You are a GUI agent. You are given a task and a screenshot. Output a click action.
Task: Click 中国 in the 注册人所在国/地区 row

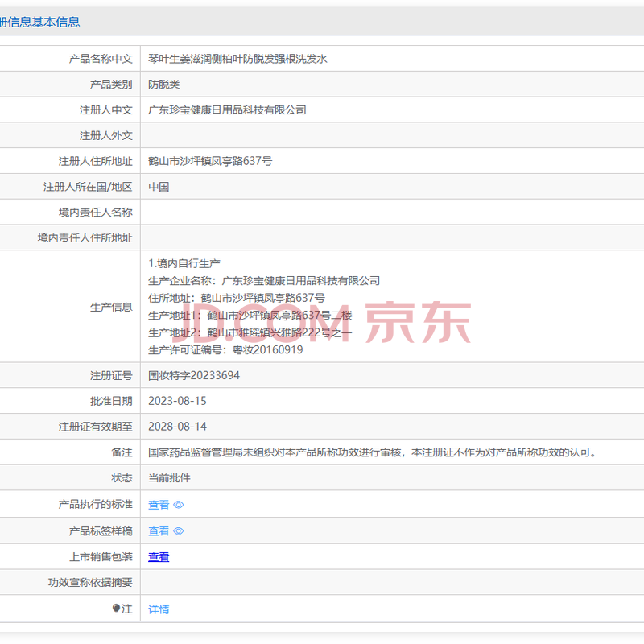click(x=159, y=187)
